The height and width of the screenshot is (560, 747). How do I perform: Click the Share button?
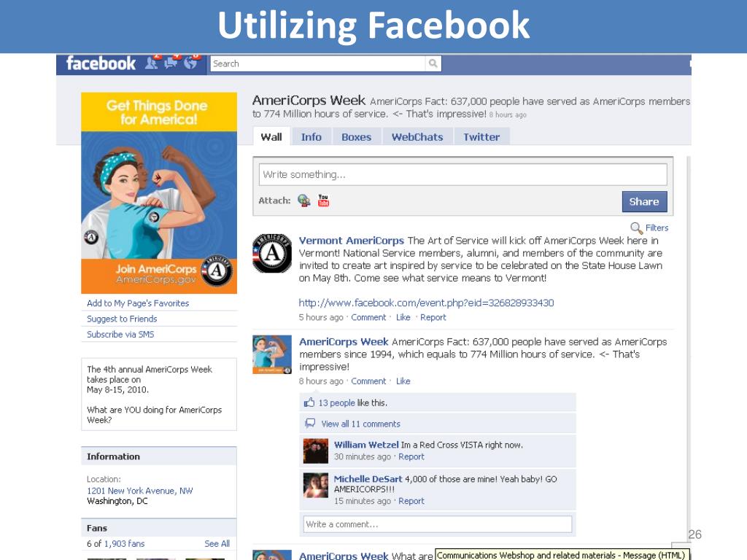pos(644,201)
